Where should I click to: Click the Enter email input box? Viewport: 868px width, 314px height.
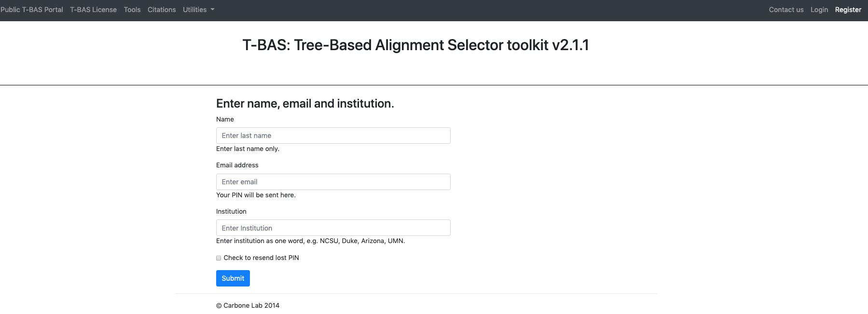[x=333, y=182]
